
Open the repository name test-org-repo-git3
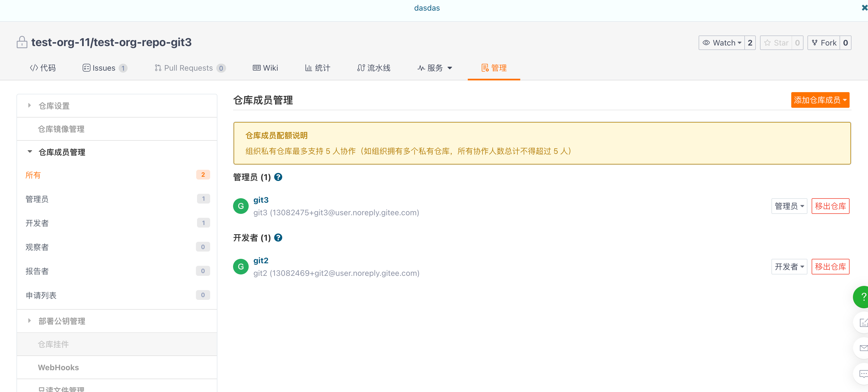pos(143,42)
